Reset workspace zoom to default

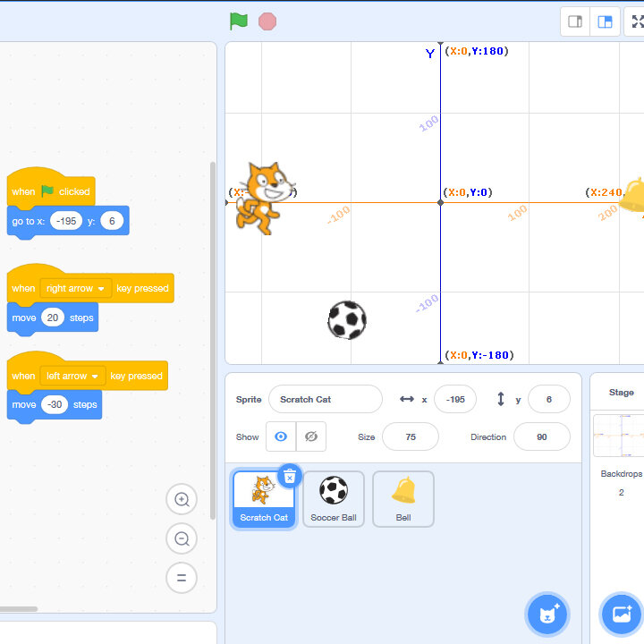182,578
